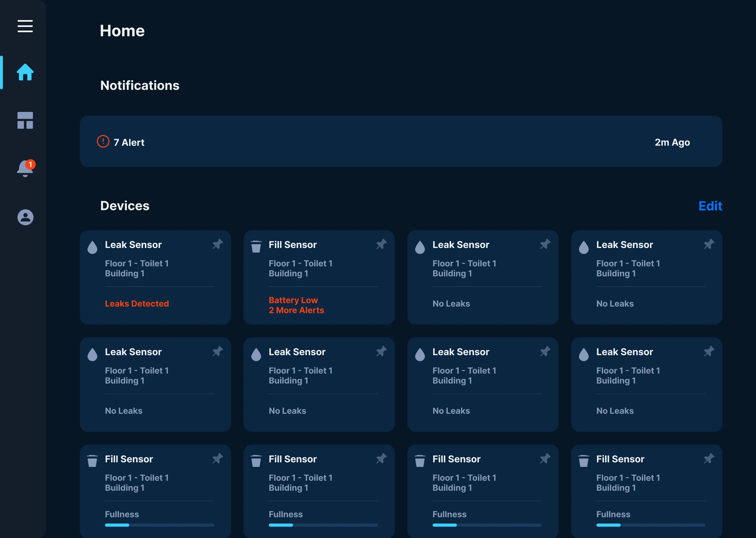Screen dimensions: 756x538
Task: Click 'No Leaks' on the second row's first card
Action: [x=124, y=411]
